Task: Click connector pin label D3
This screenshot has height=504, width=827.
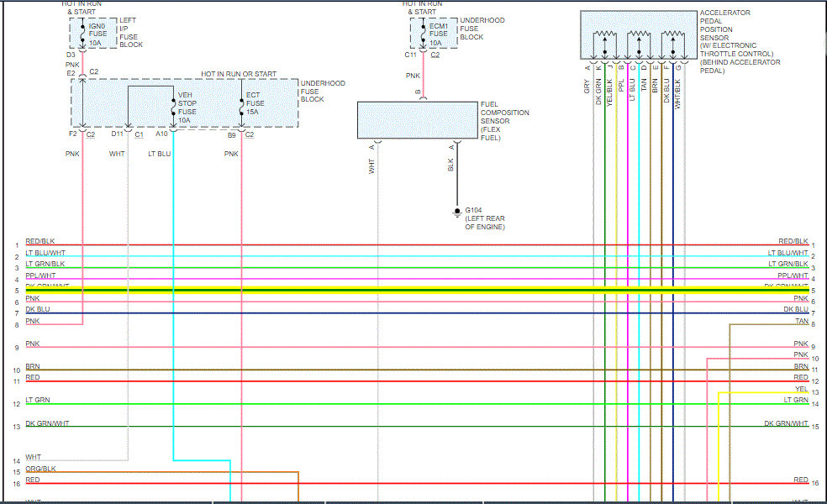Action: click(71, 55)
